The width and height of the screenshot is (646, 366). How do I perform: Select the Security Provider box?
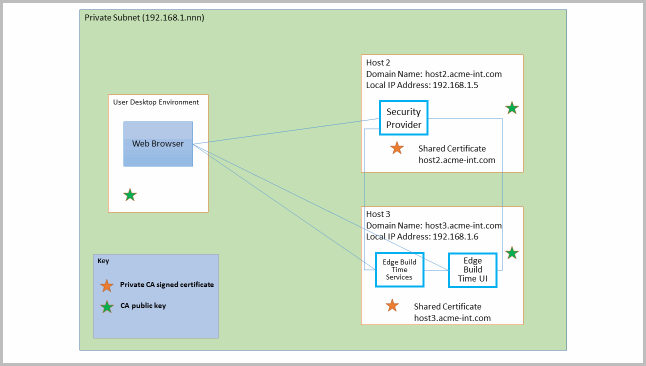(404, 118)
